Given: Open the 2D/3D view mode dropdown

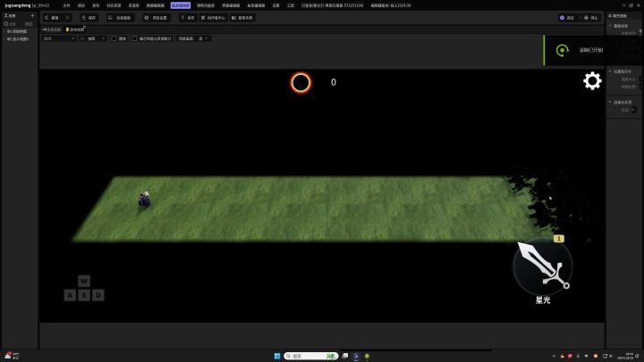Looking at the screenshot, I should tap(59, 38).
